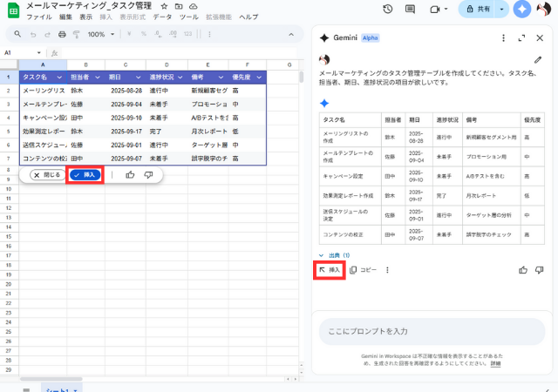Click the ここにプロンプトを入力 prompt field
Image resolution: width=558 pixels, height=392 pixels.
click(x=432, y=332)
